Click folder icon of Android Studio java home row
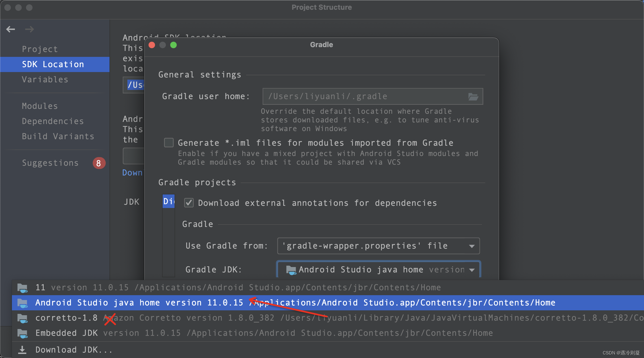The image size is (644, 358). click(x=22, y=303)
